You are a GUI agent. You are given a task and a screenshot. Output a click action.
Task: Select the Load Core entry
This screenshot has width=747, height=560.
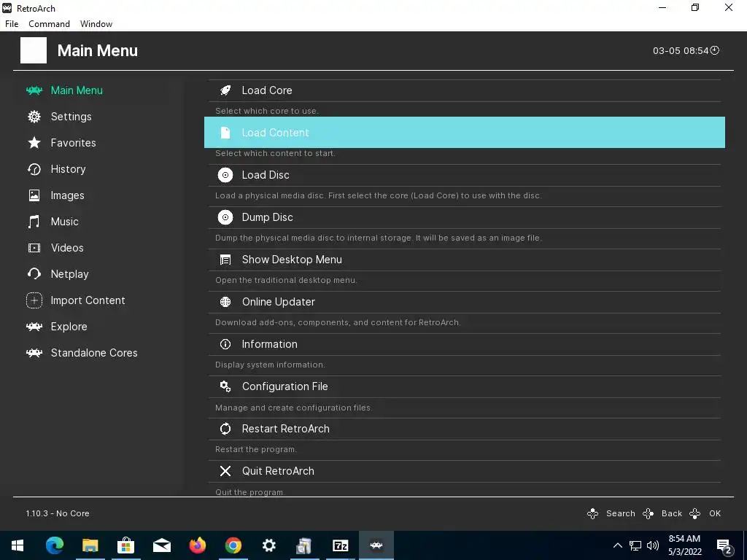pos(465,90)
